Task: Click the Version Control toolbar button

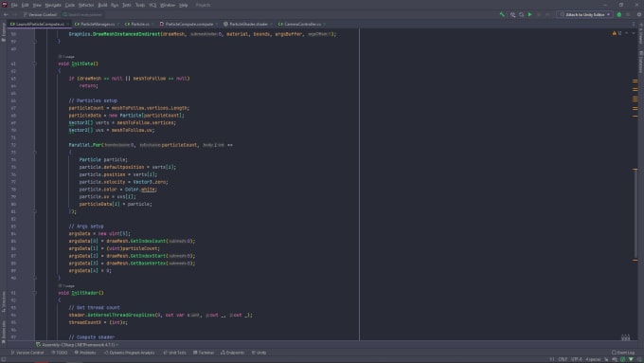Action: [x=40, y=14]
